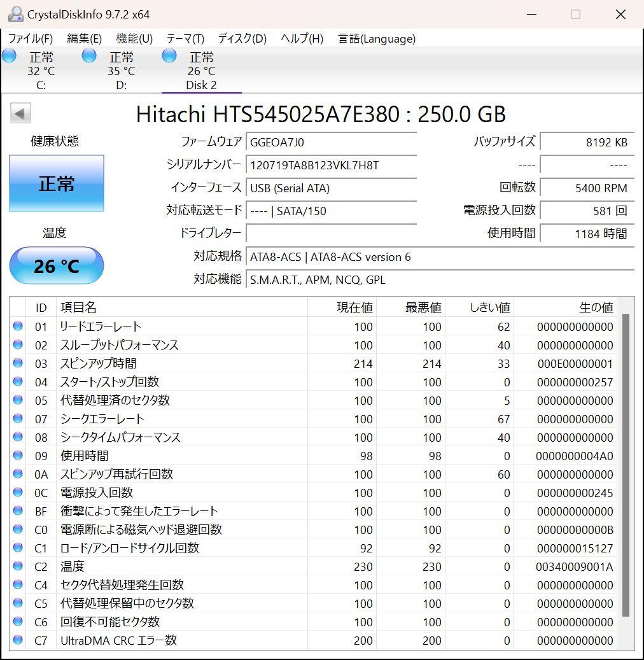The width and height of the screenshot is (644, 660).
Task: Select drive C: status orb
Action: [x=10, y=56]
